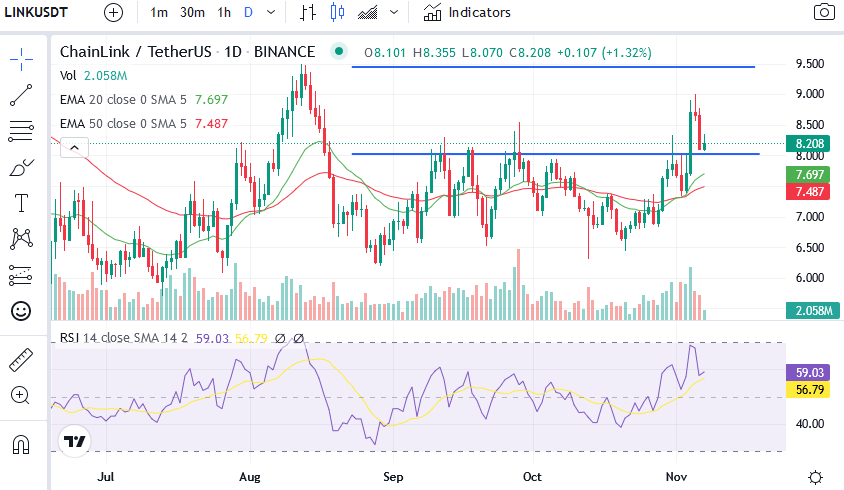Select the EMA 20 indicator legend
Image resolution: width=844 pixels, height=490 pixels.
(144, 100)
